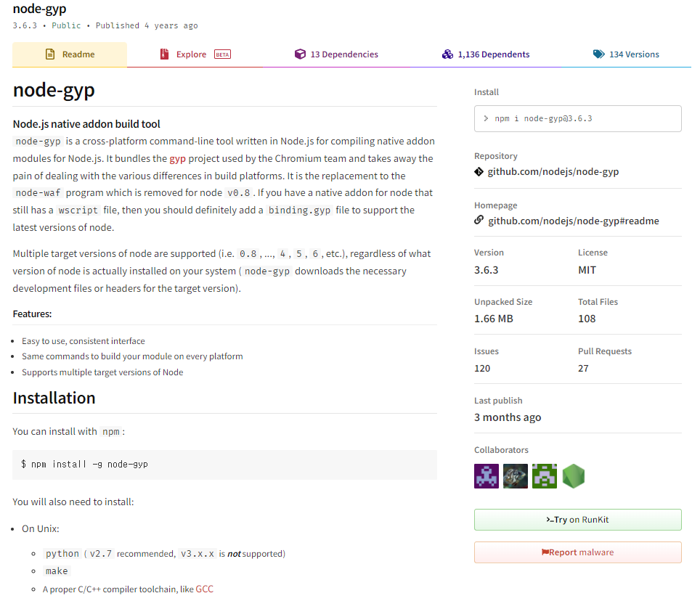Open the github.com/nodejs/node-gyp repository link
Viewport: 700px width, 601px height.
coord(553,172)
